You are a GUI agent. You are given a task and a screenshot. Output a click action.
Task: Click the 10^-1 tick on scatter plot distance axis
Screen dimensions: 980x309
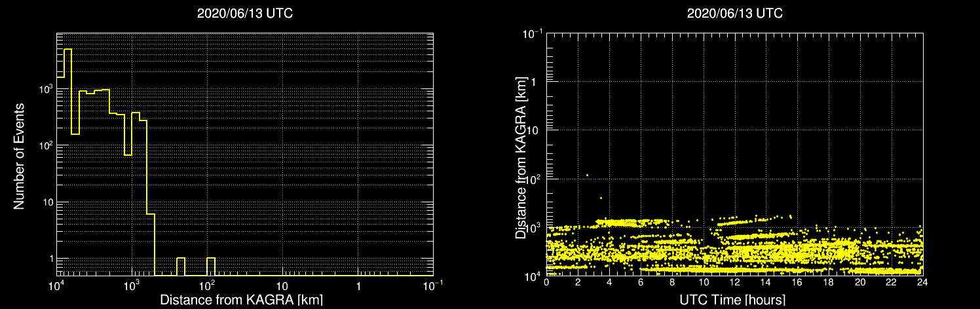click(x=532, y=33)
